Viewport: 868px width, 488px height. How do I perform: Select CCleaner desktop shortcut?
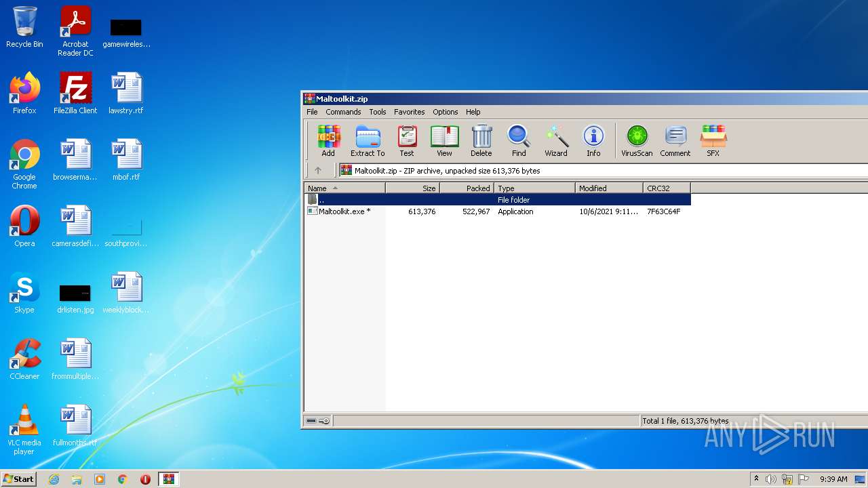[24, 359]
